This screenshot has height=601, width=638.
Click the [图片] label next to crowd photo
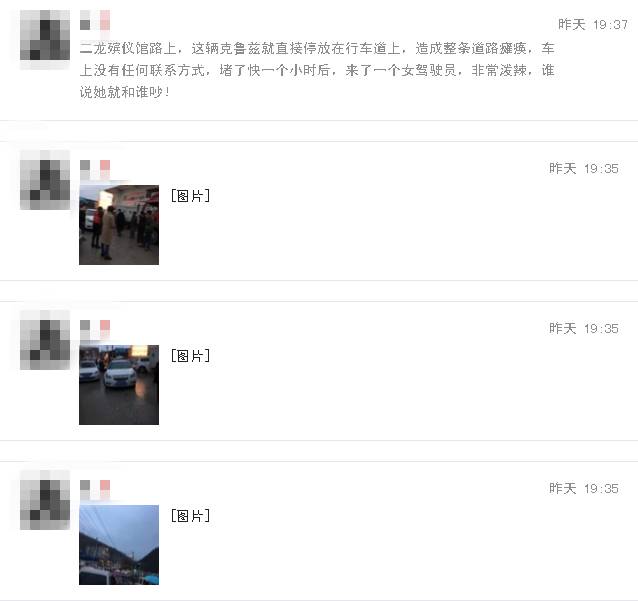coord(190,196)
